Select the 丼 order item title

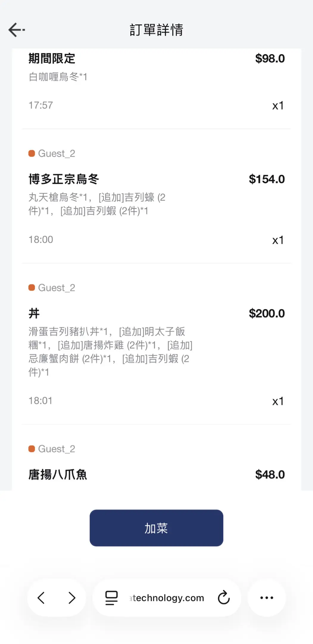point(34,313)
